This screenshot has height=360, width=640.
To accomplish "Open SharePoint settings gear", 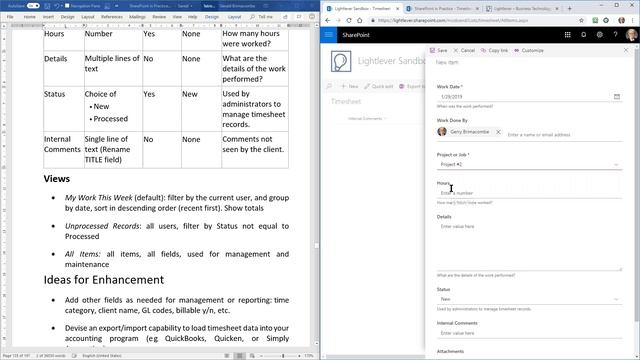I will point(600,35).
